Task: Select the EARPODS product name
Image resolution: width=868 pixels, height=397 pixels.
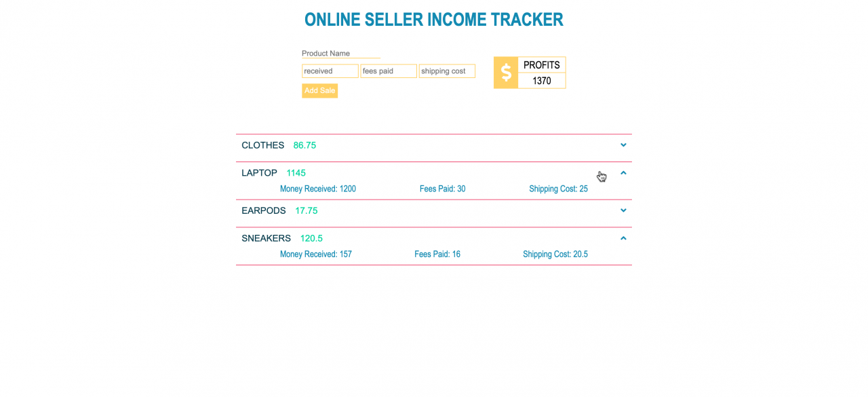Action: click(264, 211)
